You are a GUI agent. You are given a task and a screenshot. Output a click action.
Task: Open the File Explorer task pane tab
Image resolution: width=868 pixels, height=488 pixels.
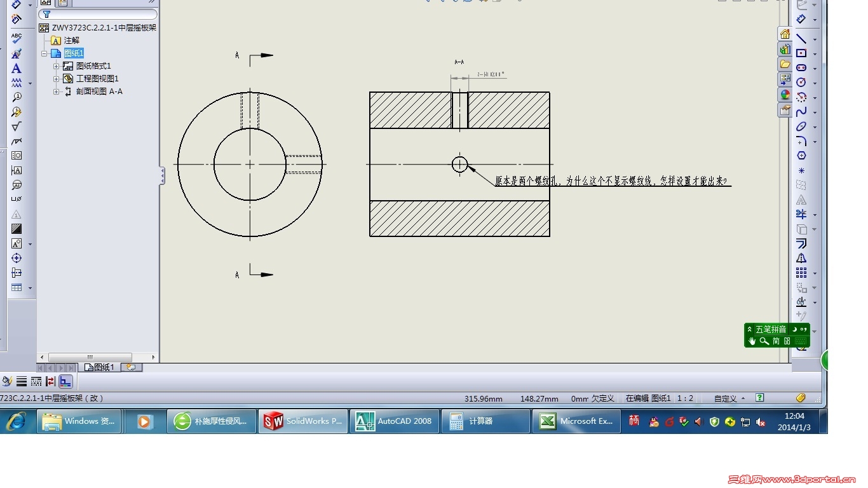(785, 64)
